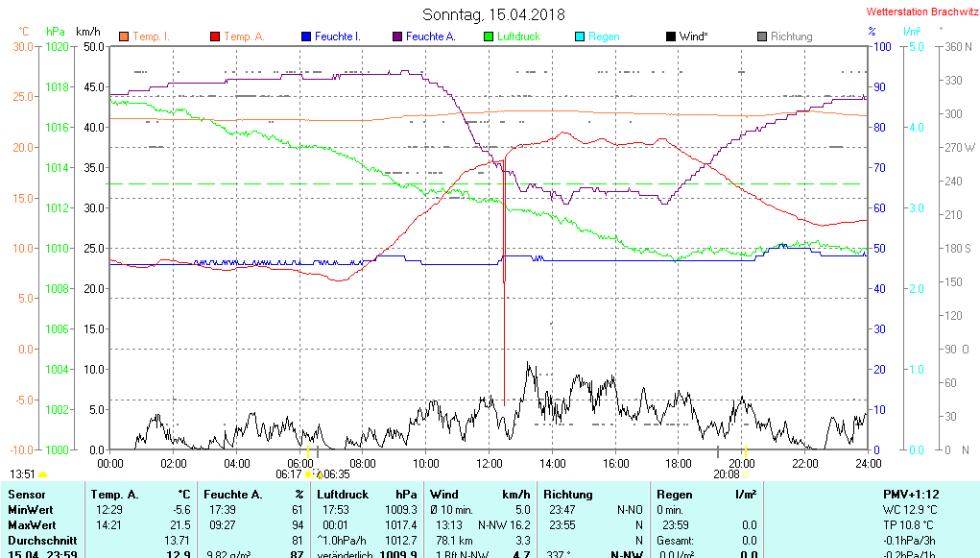The width and height of the screenshot is (980, 558).
Task: Click the green Luftdruck legend square
Action: pos(489,36)
